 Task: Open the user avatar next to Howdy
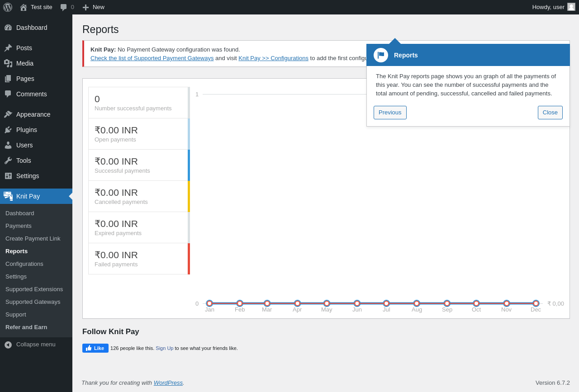(x=571, y=7)
